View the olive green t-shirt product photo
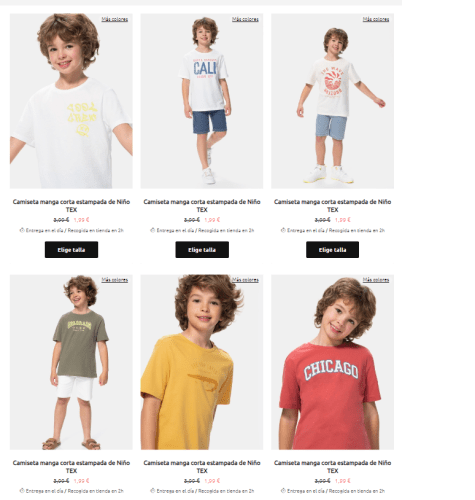Screen dimensions: 475x500 pos(71,362)
